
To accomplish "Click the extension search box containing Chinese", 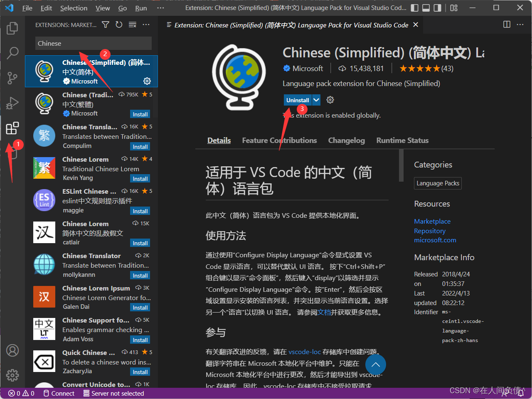I will [x=93, y=43].
